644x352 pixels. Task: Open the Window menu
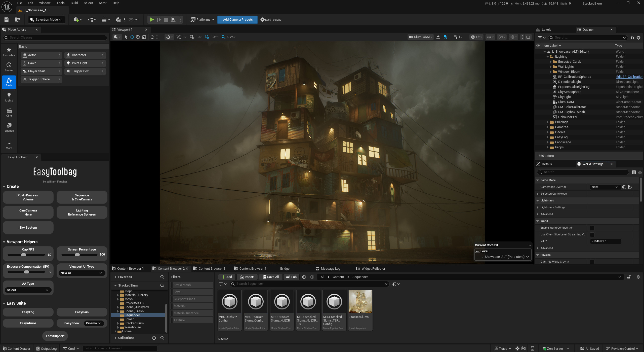[x=45, y=3]
